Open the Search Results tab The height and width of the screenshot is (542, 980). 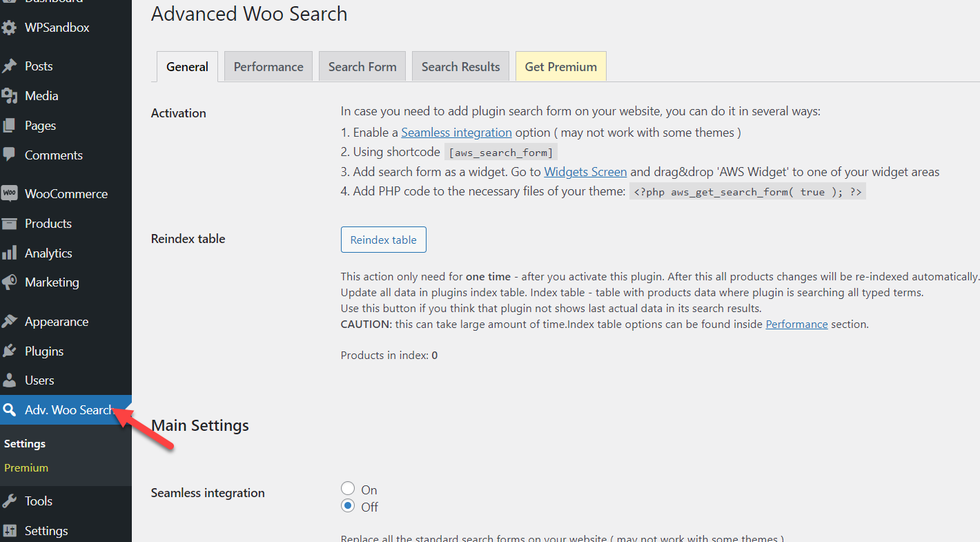[x=460, y=67]
